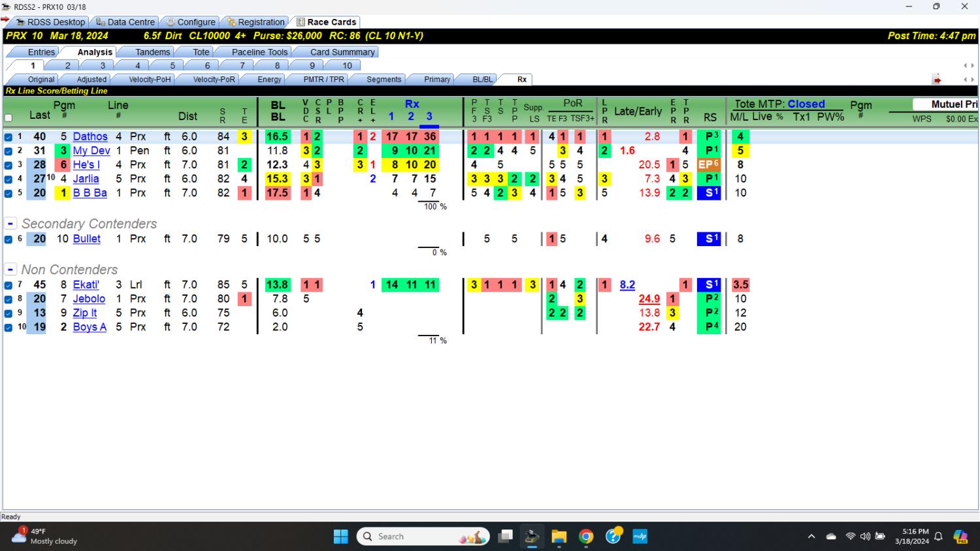
Task: Open the weather widget
Action: tap(46, 537)
